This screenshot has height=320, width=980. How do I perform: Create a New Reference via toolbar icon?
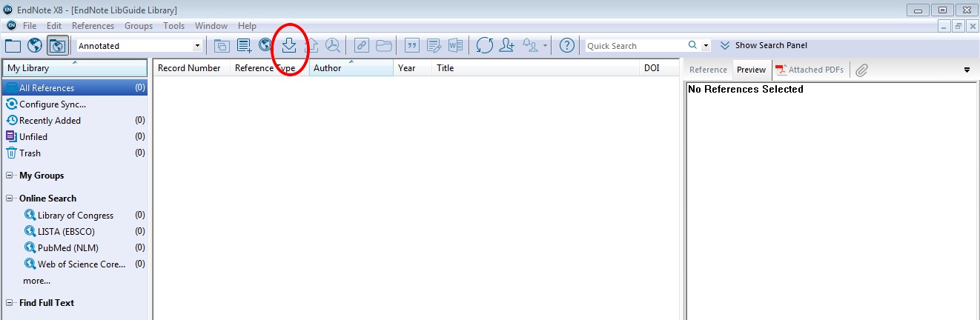244,46
